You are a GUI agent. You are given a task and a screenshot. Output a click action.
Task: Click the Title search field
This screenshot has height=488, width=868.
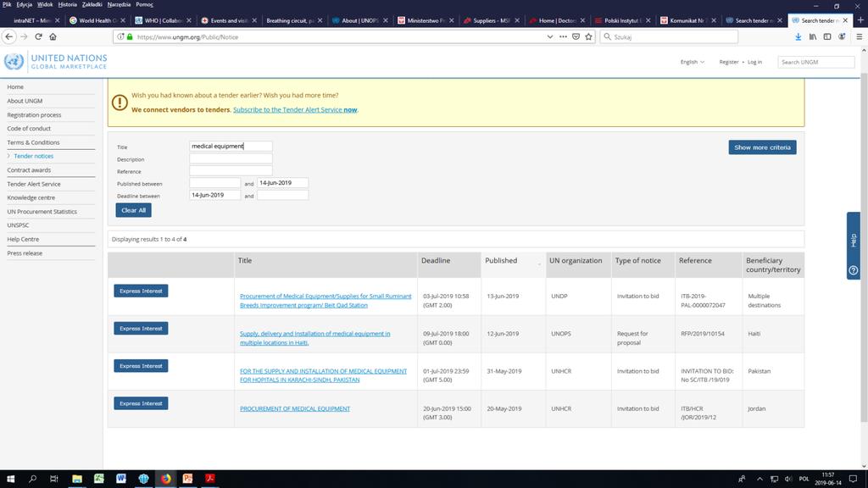[x=231, y=146]
